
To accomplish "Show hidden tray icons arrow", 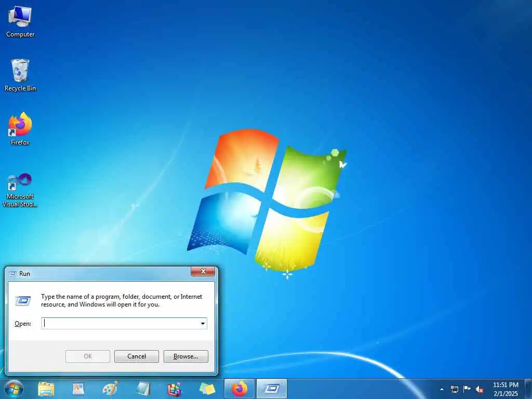I will point(442,389).
